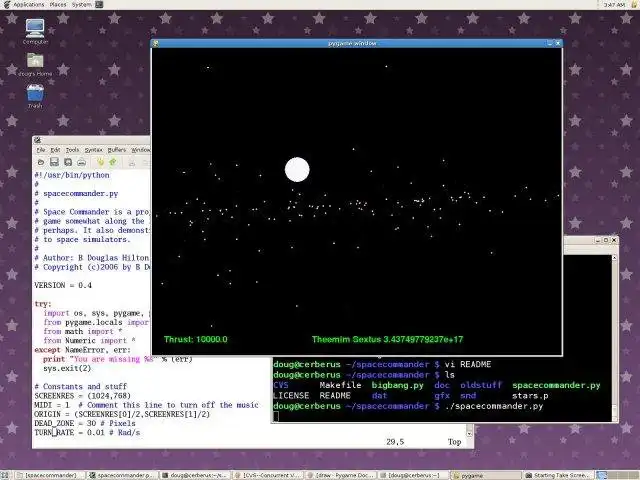Click the Theemim Sextus distance readout
The height and width of the screenshot is (480, 640).
pyautogui.click(x=387, y=339)
